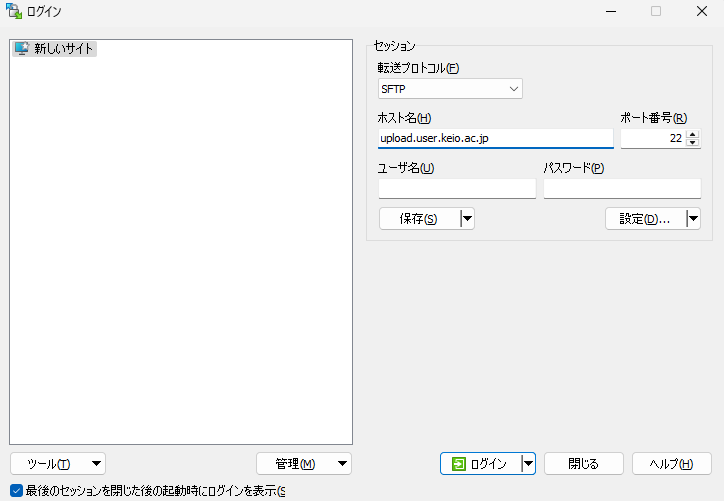The width and height of the screenshot is (724, 501).
Task: Open the 保存 dropdown arrow
Action: click(x=466, y=219)
